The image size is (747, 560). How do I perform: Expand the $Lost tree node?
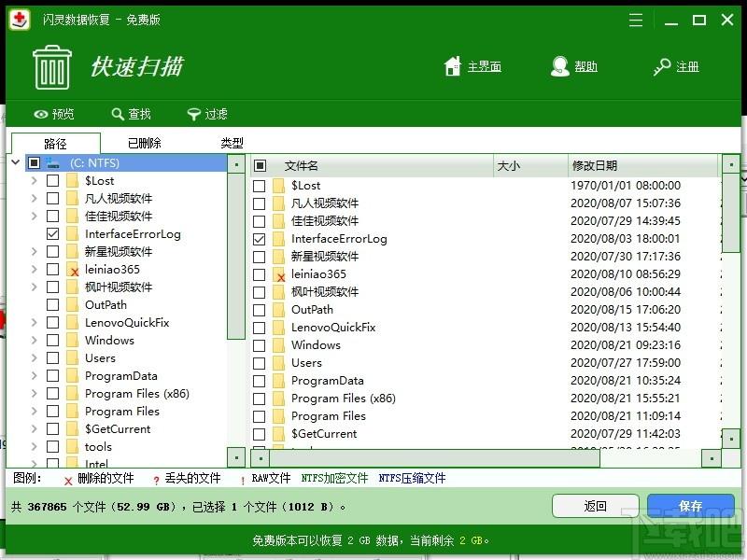click(x=35, y=181)
